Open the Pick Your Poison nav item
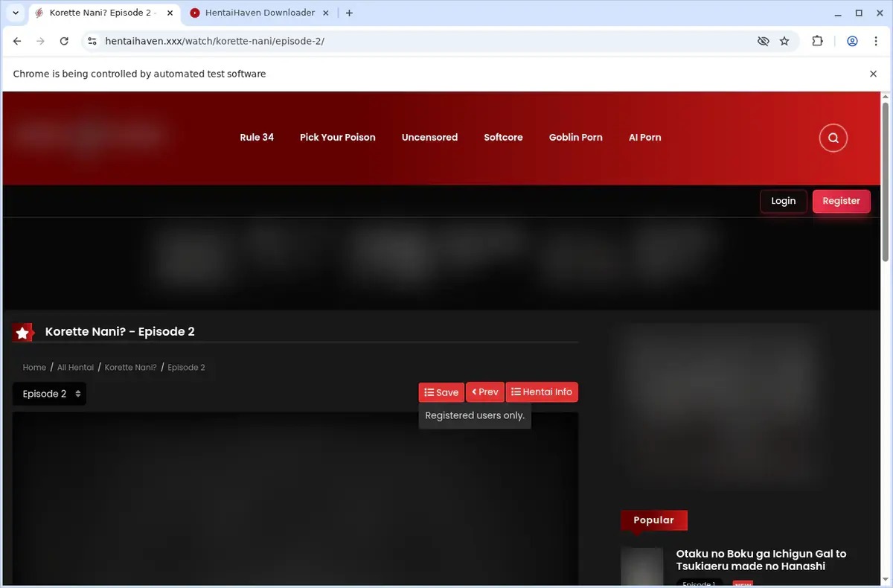Image resolution: width=893 pixels, height=588 pixels. click(x=338, y=138)
